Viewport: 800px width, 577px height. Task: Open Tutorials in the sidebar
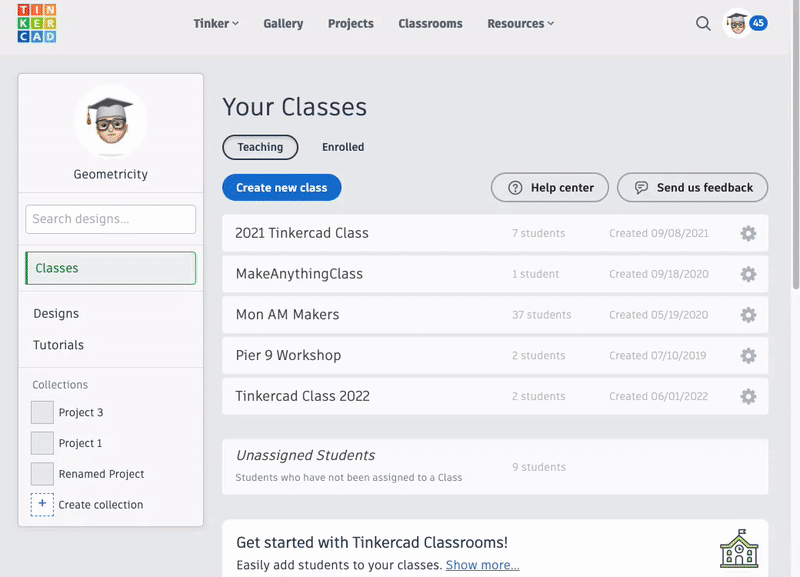[x=58, y=345]
